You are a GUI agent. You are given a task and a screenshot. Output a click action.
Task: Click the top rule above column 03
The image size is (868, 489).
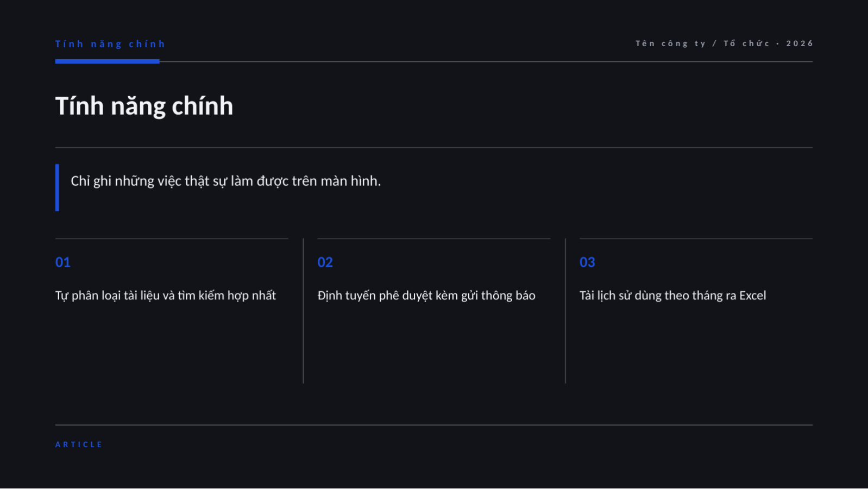696,239
